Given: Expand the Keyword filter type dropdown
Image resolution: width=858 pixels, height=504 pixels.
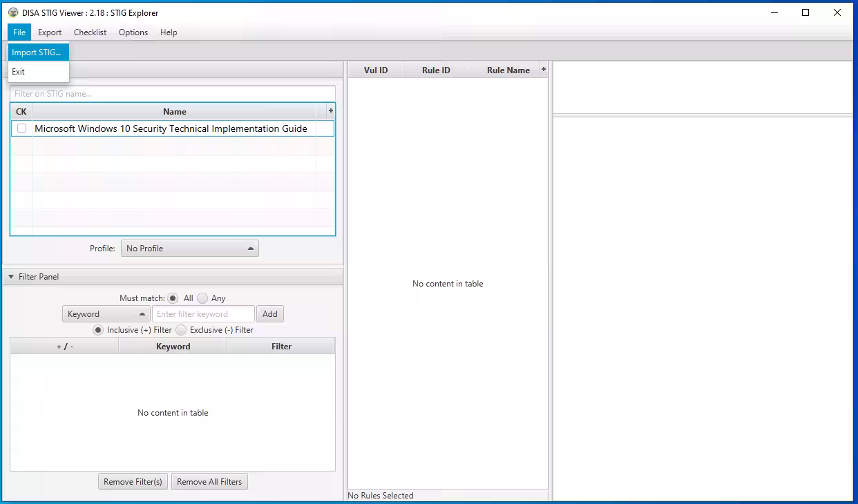Looking at the screenshot, I should tap(106, 314).
